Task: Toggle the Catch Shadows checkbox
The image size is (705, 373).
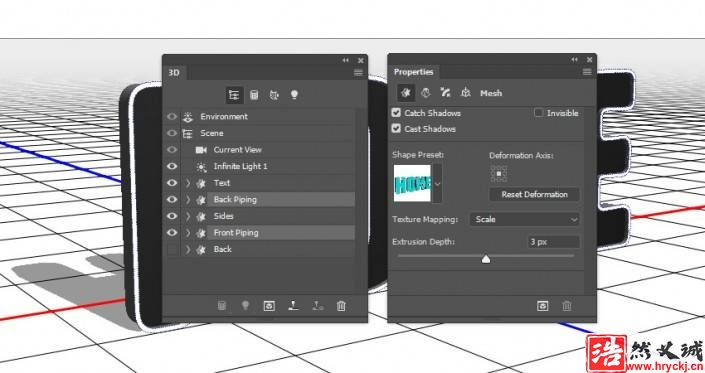Action: [x=396, y=112]
